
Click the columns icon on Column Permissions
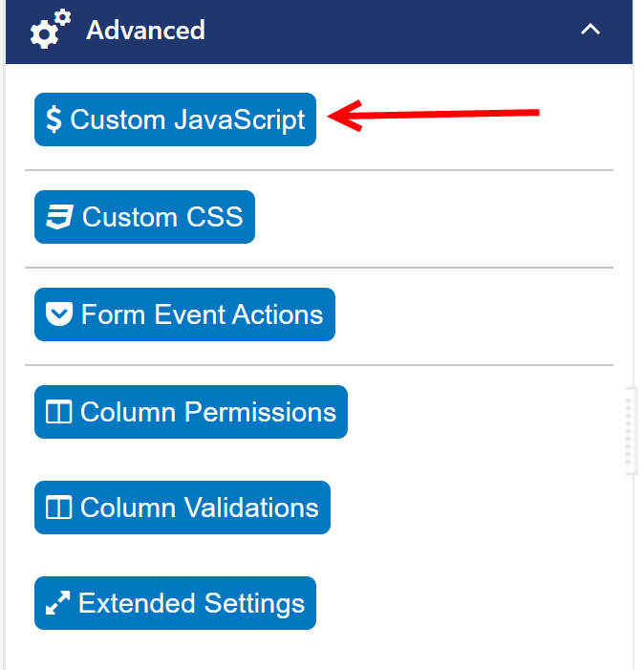tap(59, 412)
